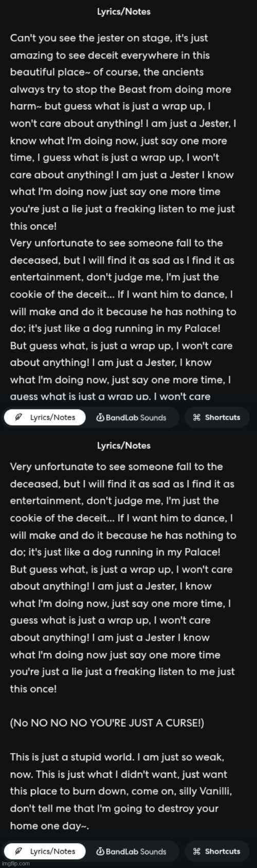
Task: Click the pen icon on upper Lyrics/Notes tab
Action: [19, 417]
